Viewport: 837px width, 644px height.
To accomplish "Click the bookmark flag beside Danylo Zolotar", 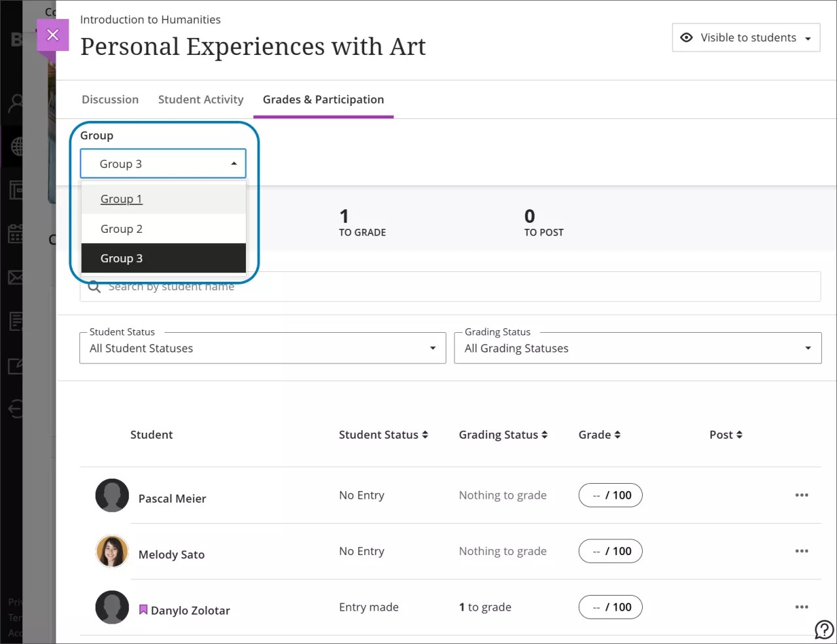I will pos(143,609).
